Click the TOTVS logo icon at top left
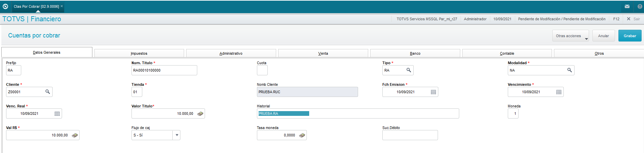The width and height of the screenshot is (644, 153). point(5,6)
